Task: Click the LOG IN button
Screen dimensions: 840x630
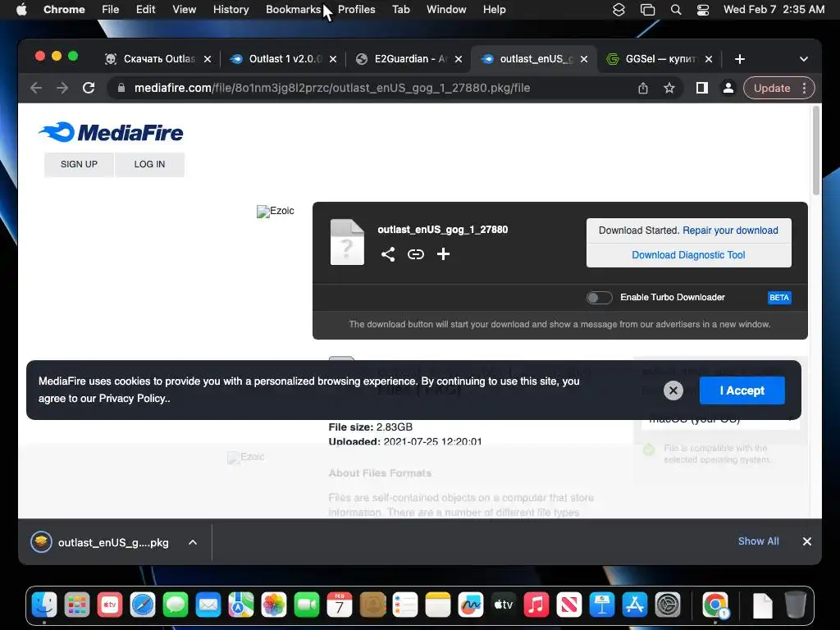Action: click(x=149, y=164)
